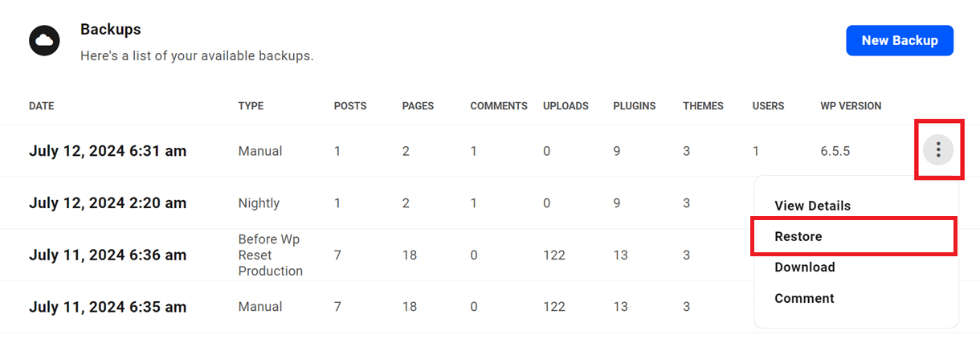Open the three-dot menu for July 12 6:31 am backup

tap(938, 150)
